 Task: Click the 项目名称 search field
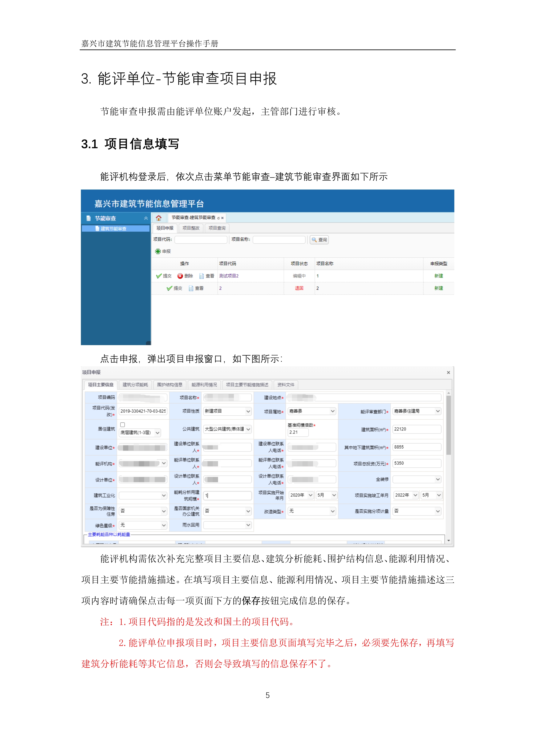tap(279, 240)
